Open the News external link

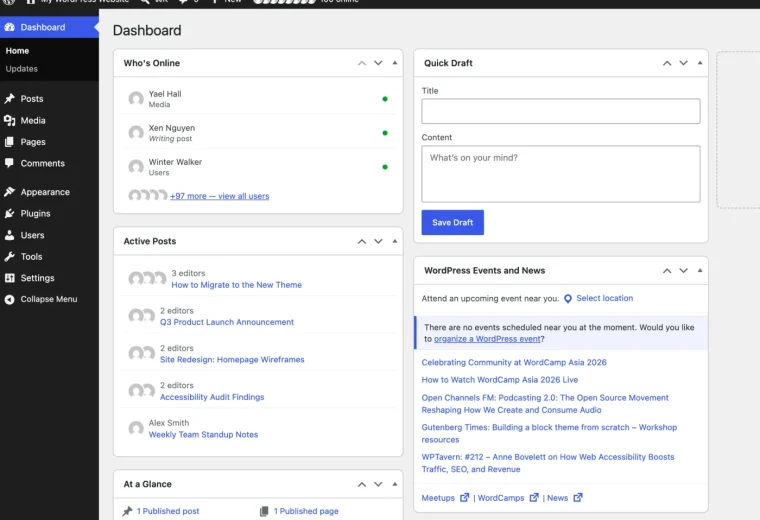pyautogui.click(x=565, y=498)
